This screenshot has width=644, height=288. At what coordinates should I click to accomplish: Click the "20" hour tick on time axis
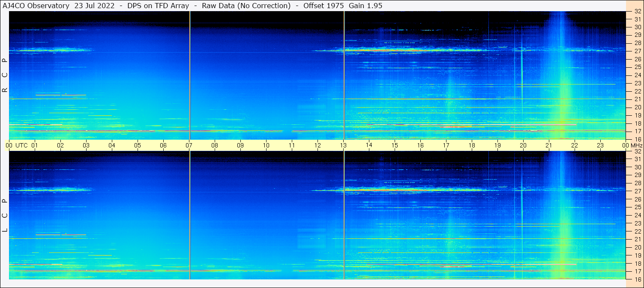[523, 145]
